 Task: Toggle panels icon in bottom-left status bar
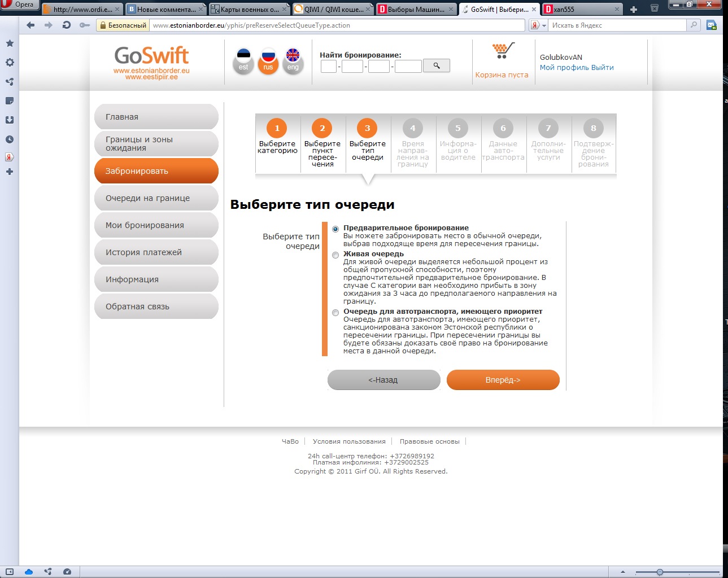tap(10, 572)
